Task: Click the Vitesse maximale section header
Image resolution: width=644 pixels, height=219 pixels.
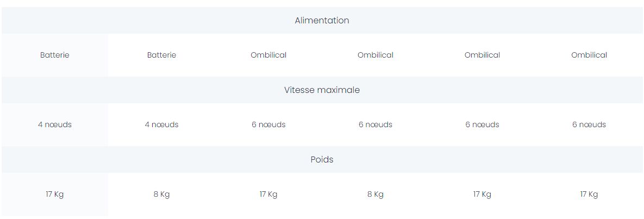Action: [x=322, y=90]
